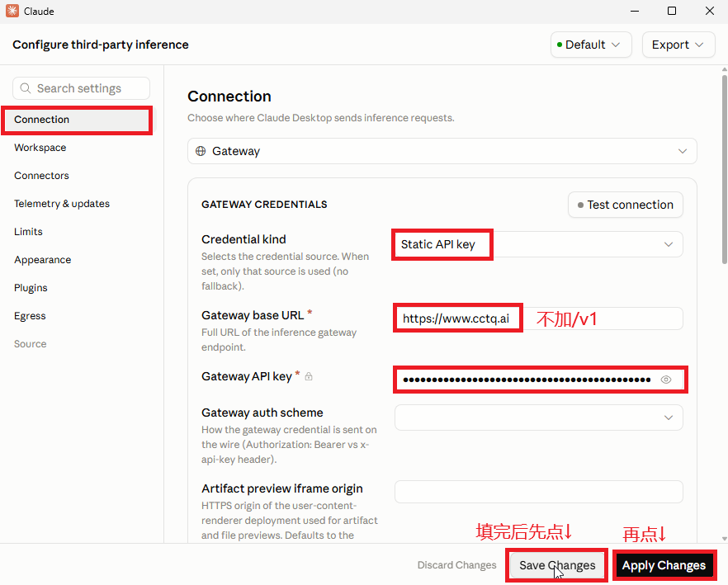Click the Gateway API key field

pyautogui.click(x=538, y=380)
